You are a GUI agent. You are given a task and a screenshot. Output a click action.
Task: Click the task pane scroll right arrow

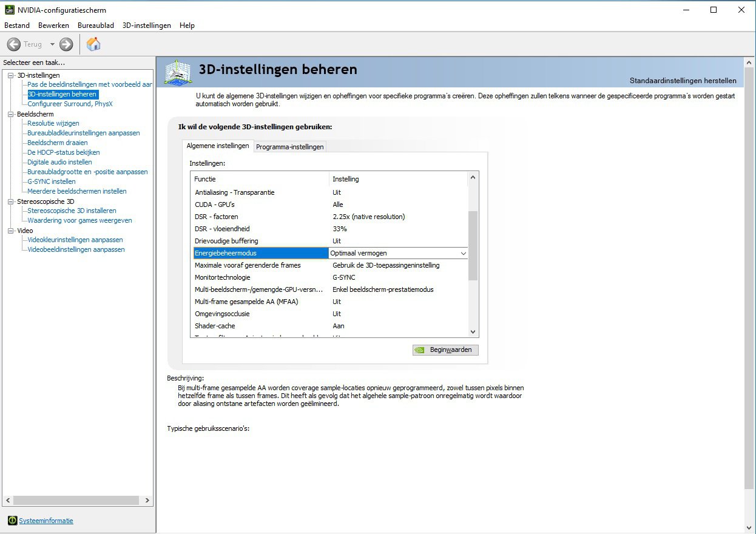tap(147, 501)
